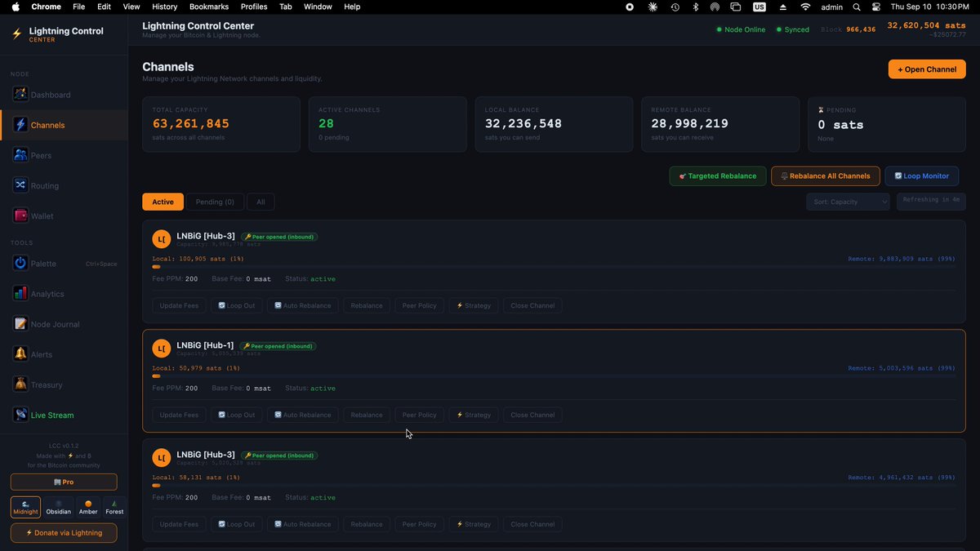Click the Refreshing in 4m indicator

click(931, 200)
